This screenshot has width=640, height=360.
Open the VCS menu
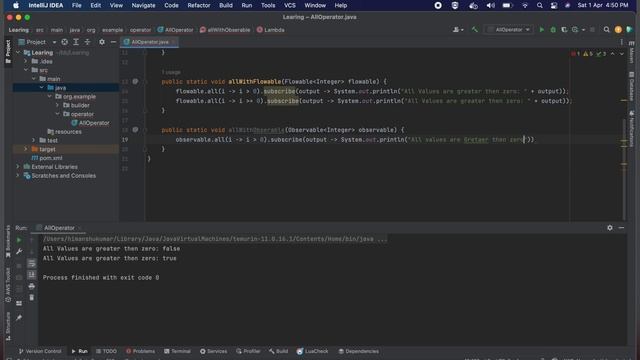pos(290,5)
